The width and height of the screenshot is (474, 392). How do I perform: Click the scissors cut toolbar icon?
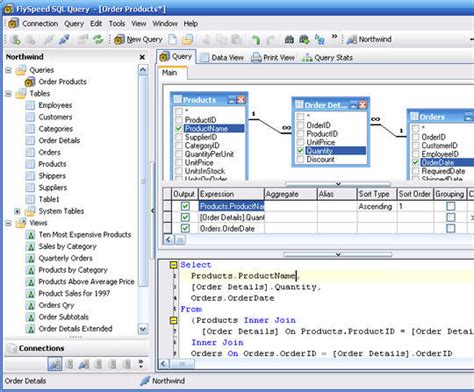206,40
